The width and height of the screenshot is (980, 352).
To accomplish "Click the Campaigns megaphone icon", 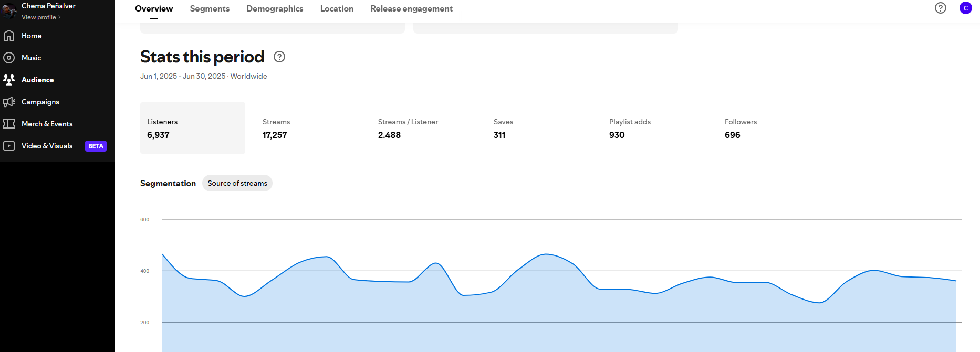I will [x=9, y=102].
